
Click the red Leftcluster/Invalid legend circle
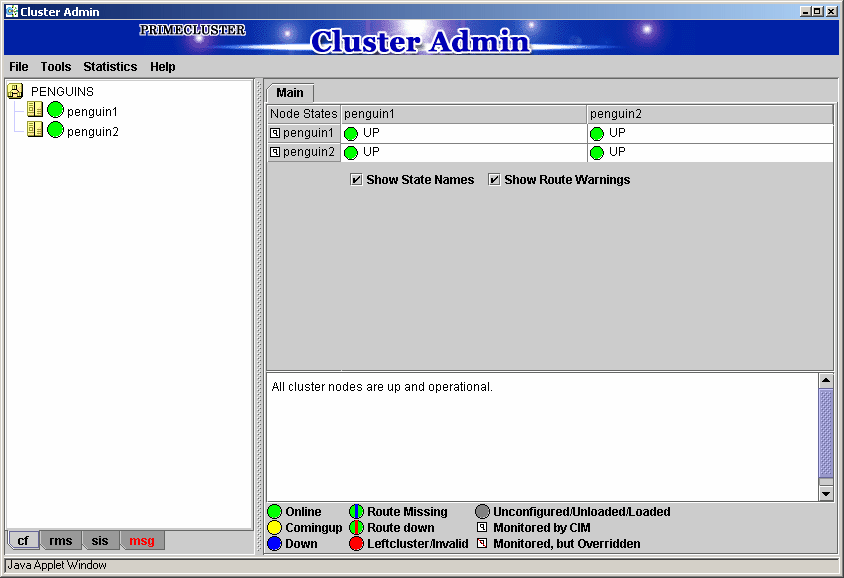coord(356,544)
